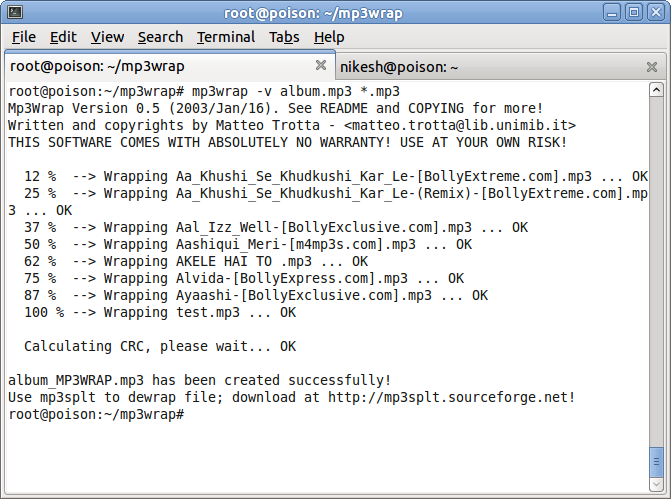
Task: Click the vertical scrollbar thumb
Action: pos(656,462)
